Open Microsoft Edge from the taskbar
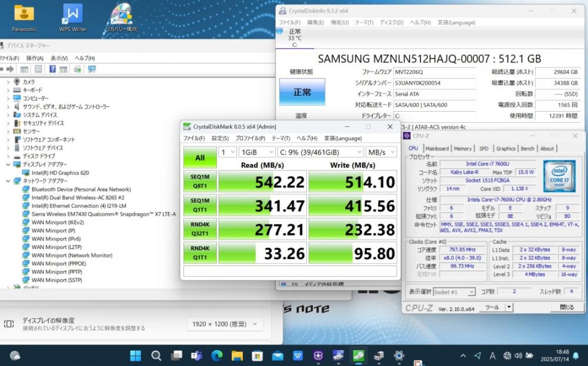This screenshot has width=588, height=366. (x=217, y=355)
